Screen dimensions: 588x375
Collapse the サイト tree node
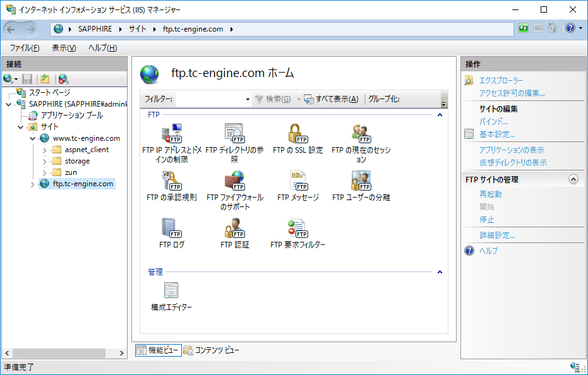[21, 127]
